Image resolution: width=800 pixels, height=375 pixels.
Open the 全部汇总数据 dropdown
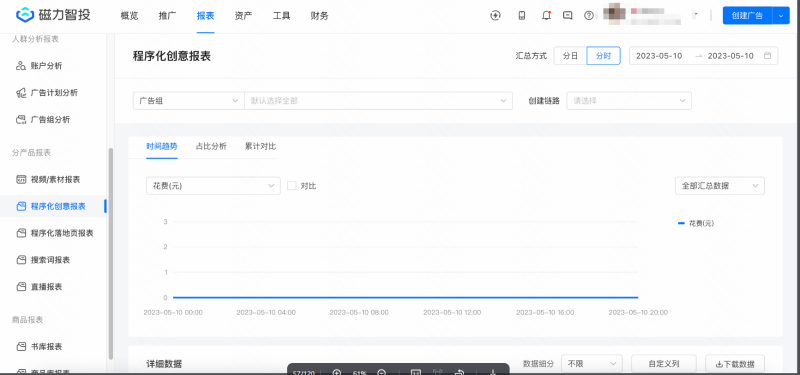(720, 186)
